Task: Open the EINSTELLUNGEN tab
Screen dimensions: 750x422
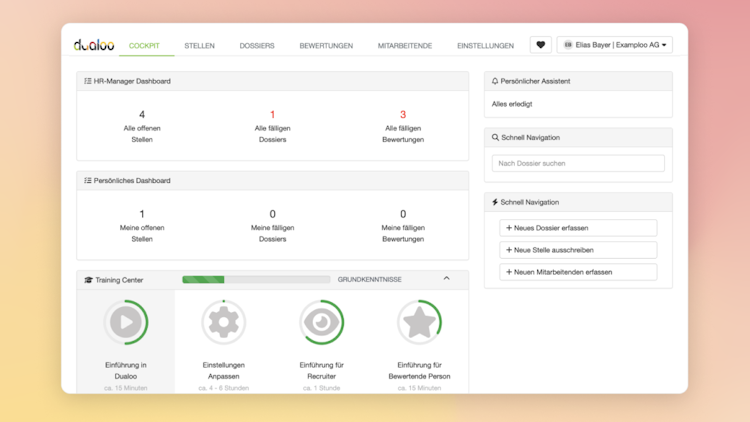Action: 485,46
